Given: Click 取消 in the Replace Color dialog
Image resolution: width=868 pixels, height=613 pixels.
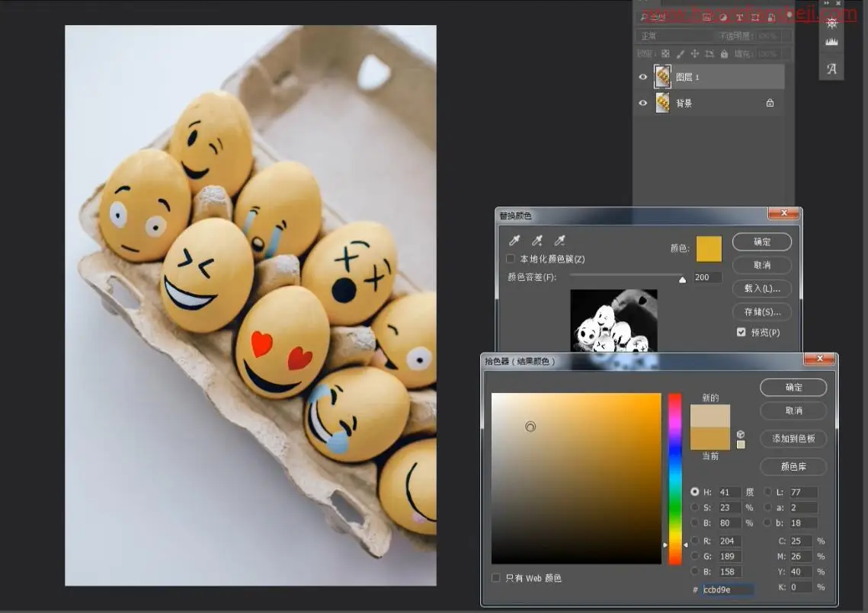Looking at the screenshot, I should pos(762,265).
